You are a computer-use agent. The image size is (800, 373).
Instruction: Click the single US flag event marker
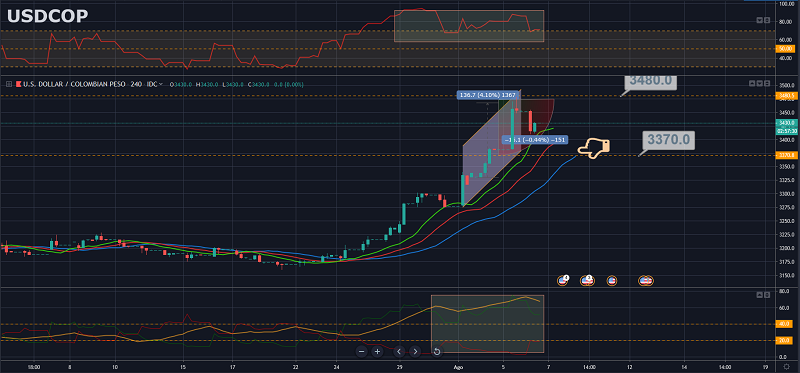click(x=612, y=280)
